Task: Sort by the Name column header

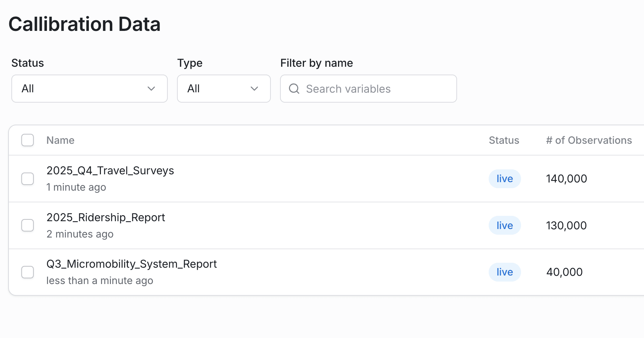Action: point(60,140)
